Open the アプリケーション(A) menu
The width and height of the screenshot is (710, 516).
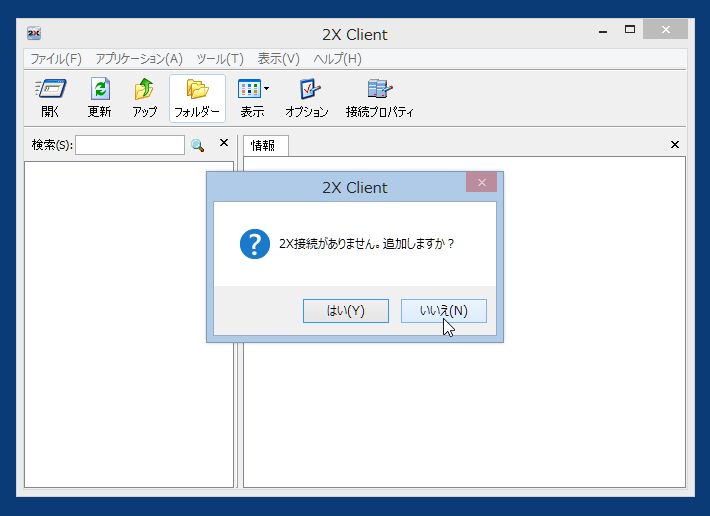pos(139,59)
